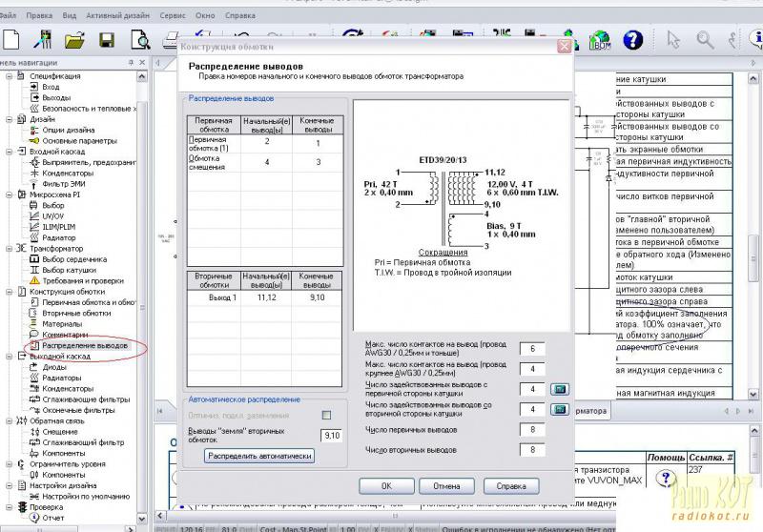Toggle Оптимиз. подкл. заземления checkbox
The height and width of the screenshot is (532, 763).
tap(326, 415)
